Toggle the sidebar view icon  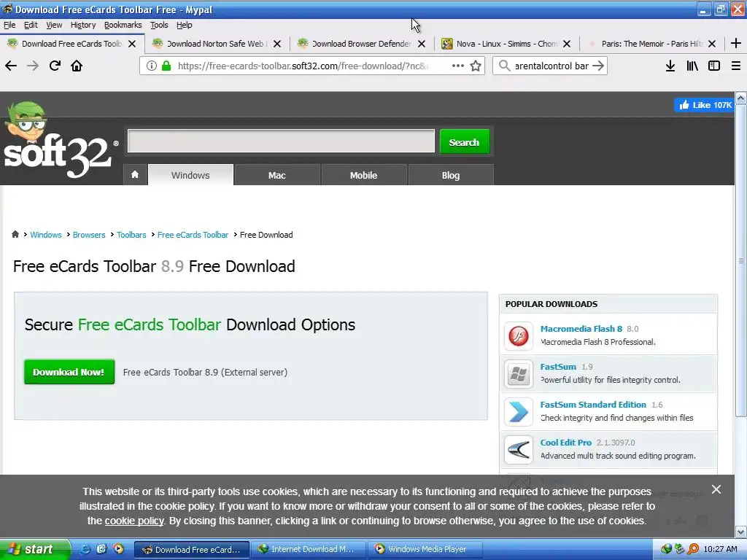coord(713,66)
